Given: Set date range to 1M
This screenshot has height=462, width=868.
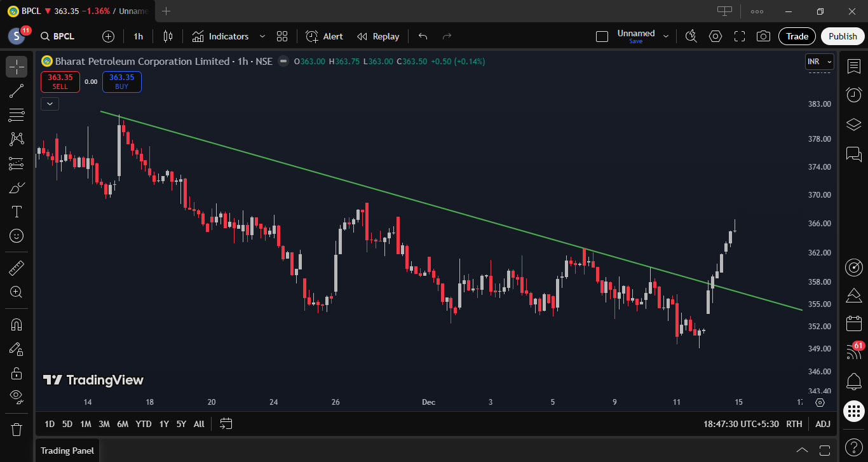Looking at the screenshot, I should 86,424.
